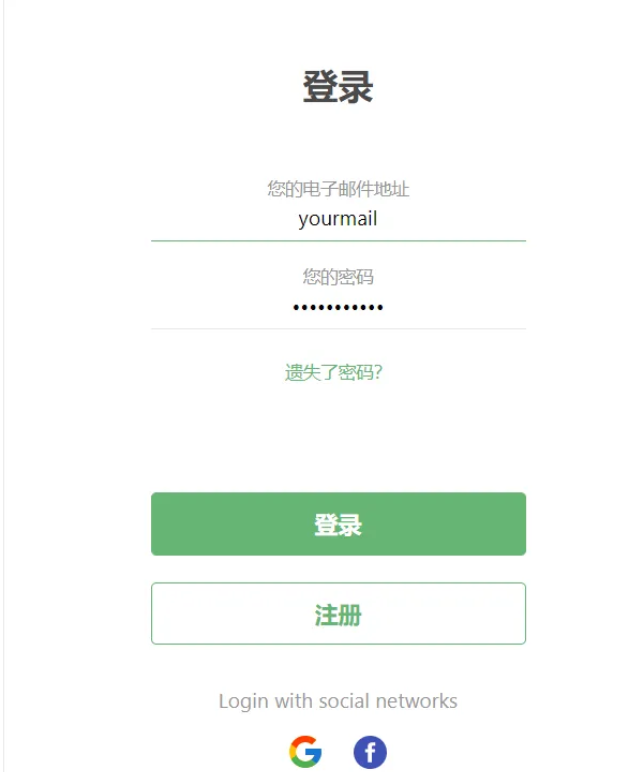Select the email address text box
Screen dimensions: 642x772
point(338,219)
